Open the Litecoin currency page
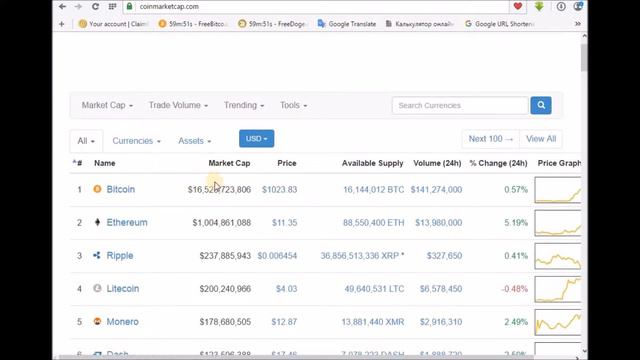 click(122, 288)
